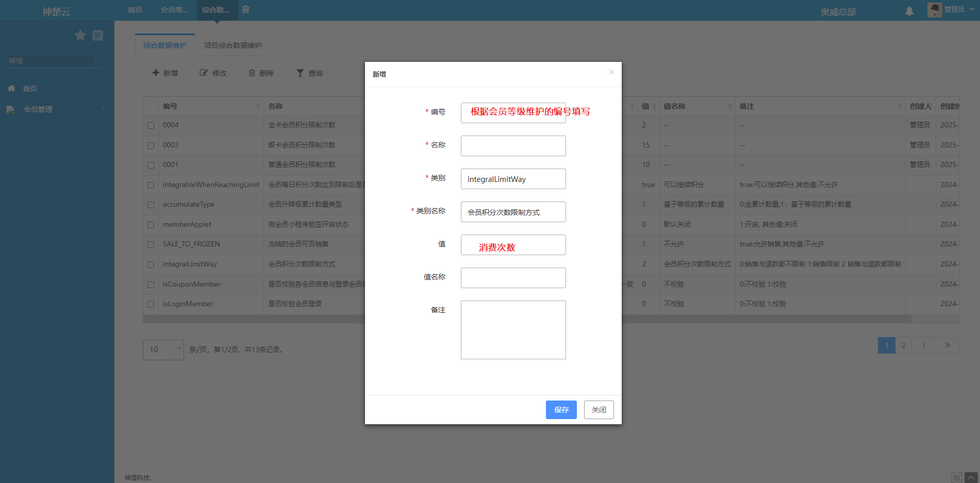980x483 pixels.
Task: Open 首页 in the sidebar menu
Action: (x=30, y=89)
